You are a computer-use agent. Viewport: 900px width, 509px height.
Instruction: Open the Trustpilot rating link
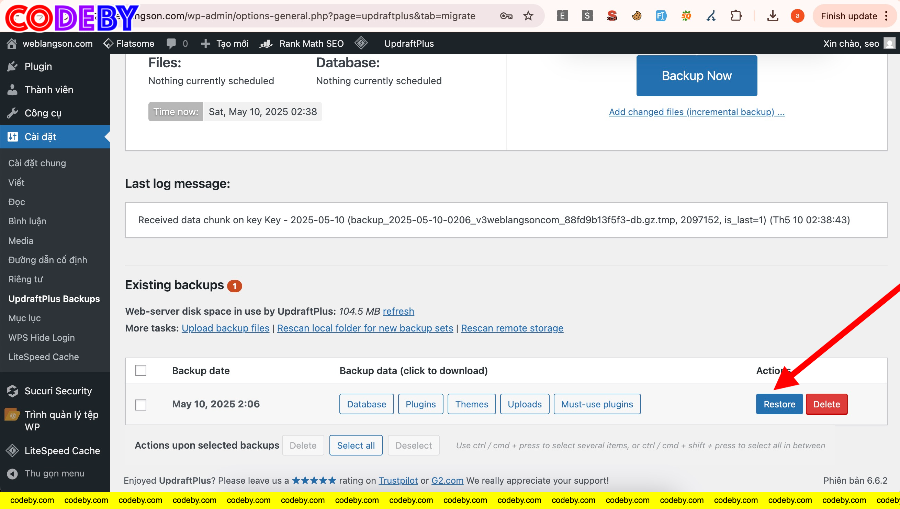click(x=398, y=480)
